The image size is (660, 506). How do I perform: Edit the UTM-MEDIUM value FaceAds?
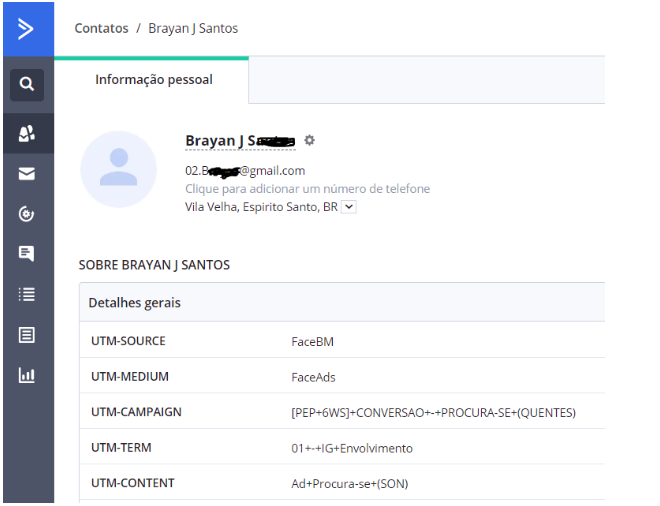coord(313,377)
